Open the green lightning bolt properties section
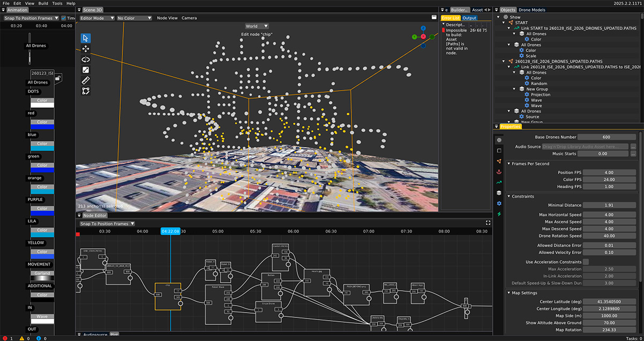 [x=499, y=214]
